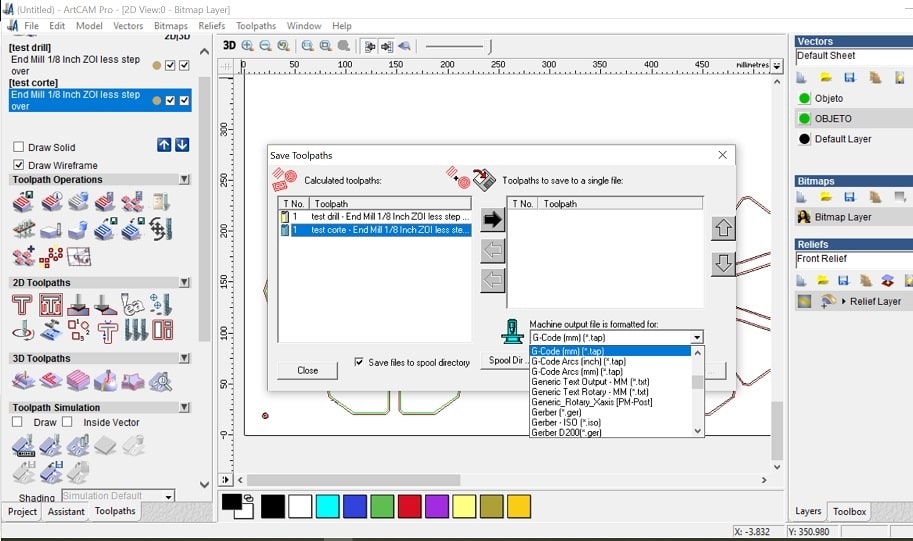Open the Shading Simulation Default dropdown
913x541 pixels.
[168, 497]
